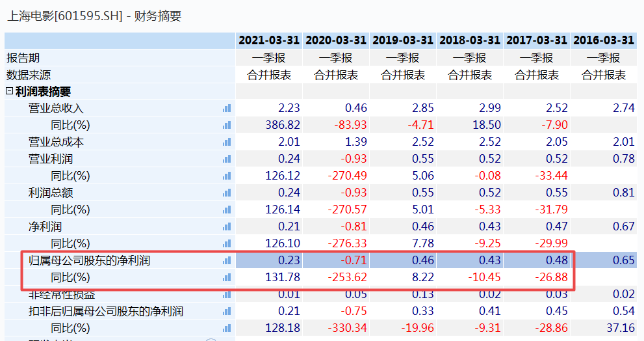Viewport: 644px width, 341px height.
Task: Click the 数据来源 row label
Action: pos(29,75)
